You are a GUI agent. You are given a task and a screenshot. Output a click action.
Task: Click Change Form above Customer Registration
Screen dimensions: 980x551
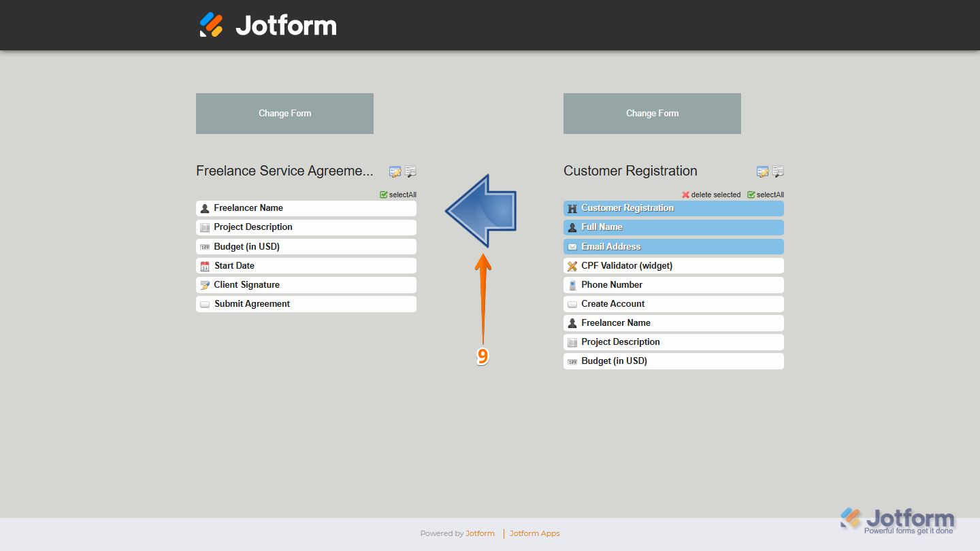(652, 114)
